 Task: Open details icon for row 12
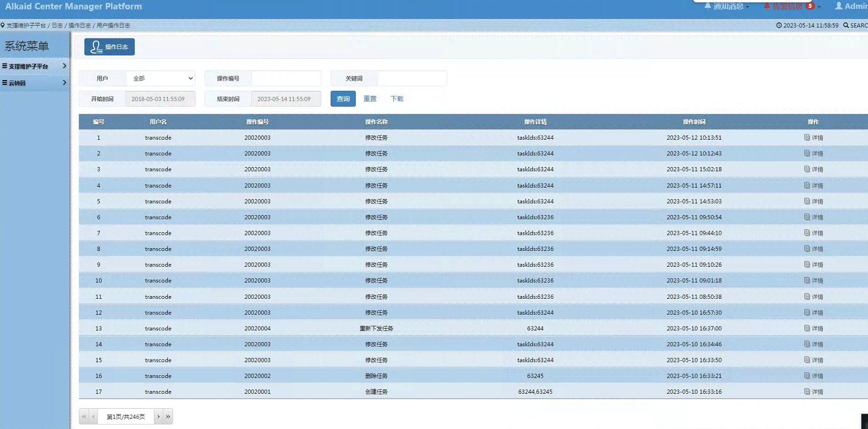pos(807,313)
